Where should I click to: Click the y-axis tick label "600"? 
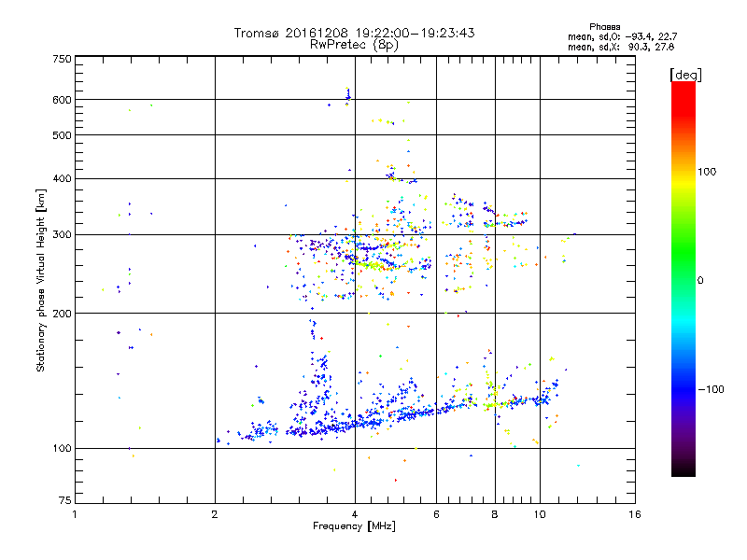point(62,100)
